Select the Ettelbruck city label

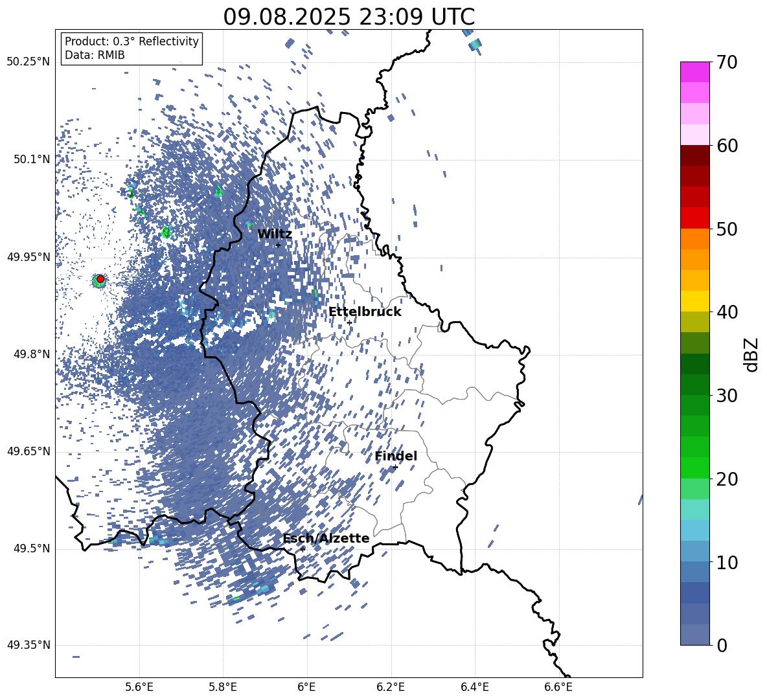[365, 312]
